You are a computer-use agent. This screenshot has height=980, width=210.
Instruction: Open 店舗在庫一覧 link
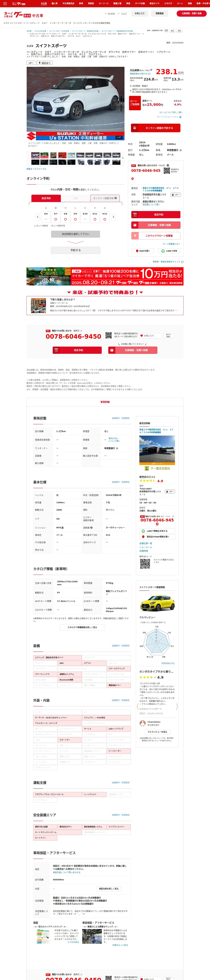coord(146,543)
